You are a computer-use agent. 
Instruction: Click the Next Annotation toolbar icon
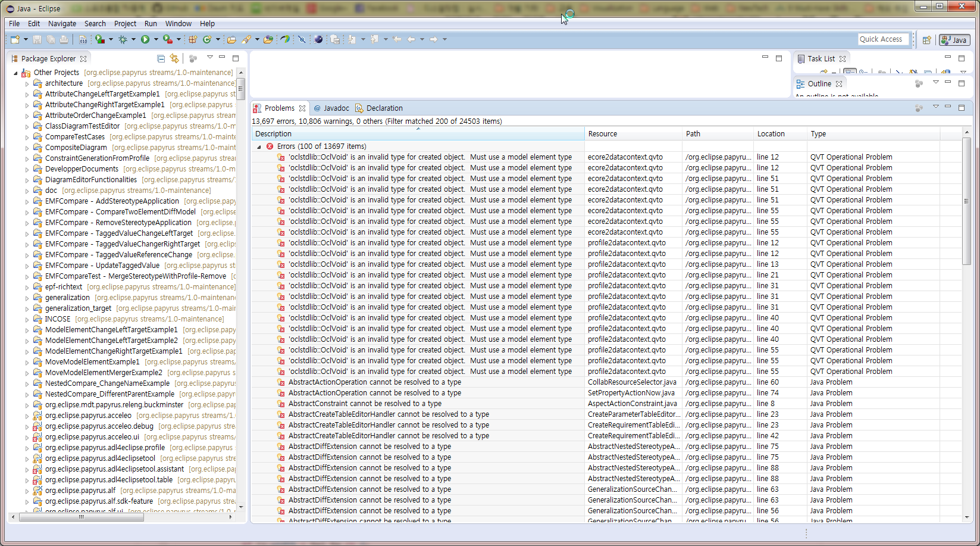point(352,39)
